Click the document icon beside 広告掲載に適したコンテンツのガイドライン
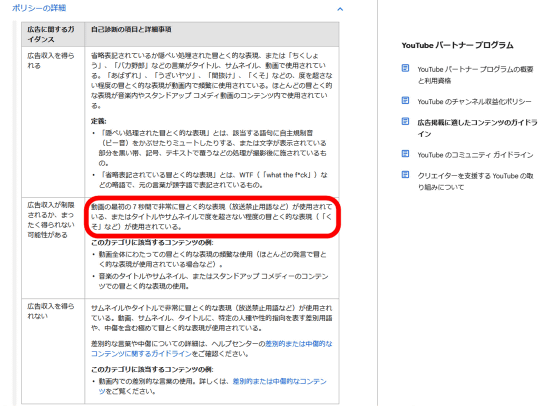This screenshot has width=560, height=406. [x=405, y=121]
